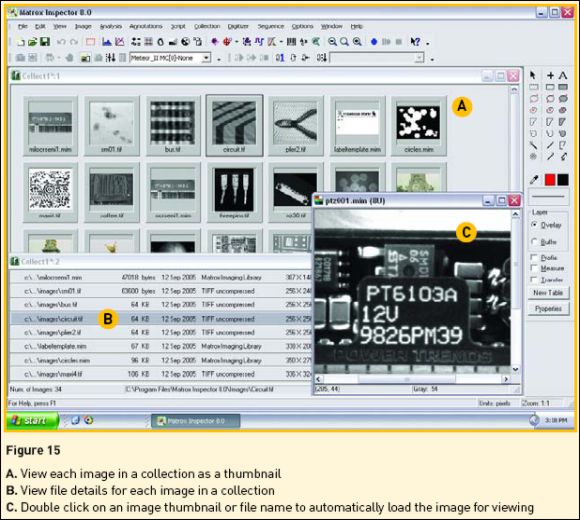The image size is (580, 520).
Task: Open the Sequence menu
Action: 270,26
